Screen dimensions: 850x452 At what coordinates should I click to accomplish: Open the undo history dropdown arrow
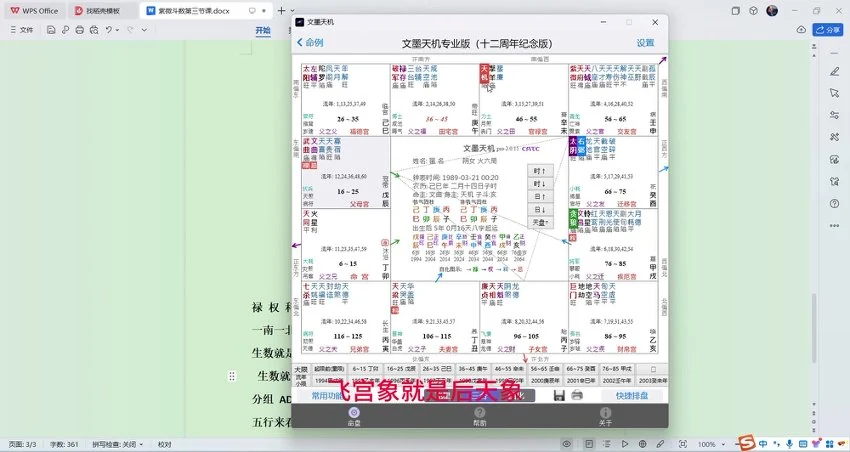pos(117,30)
